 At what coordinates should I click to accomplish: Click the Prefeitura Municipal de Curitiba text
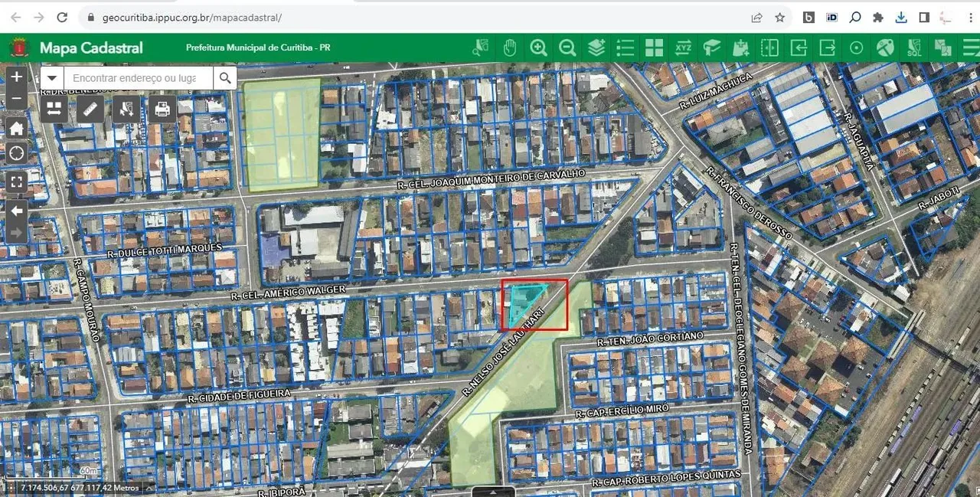coord(258,47)
